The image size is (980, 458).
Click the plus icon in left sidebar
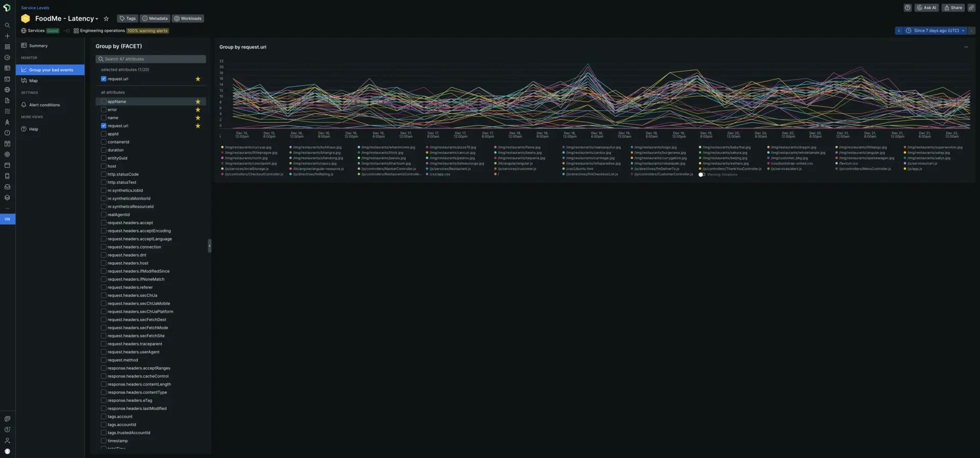pyautogui.click(x=7, y=36)
